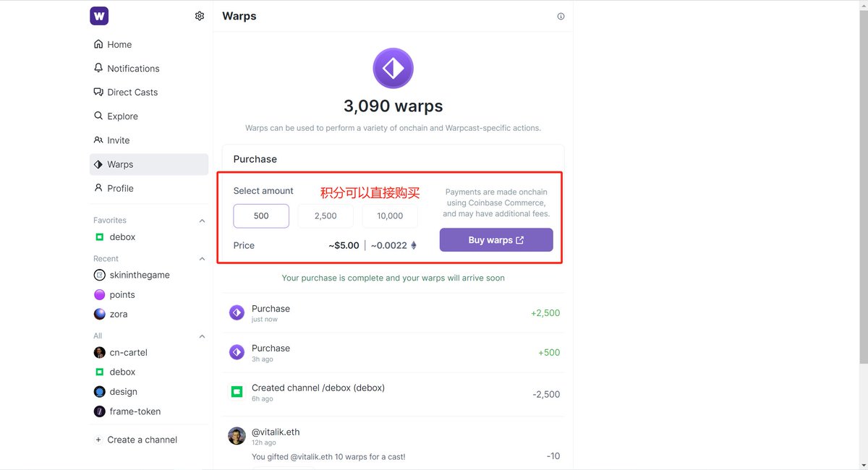Click the points channel purple icon
This screenshot has height=470, width=868.
pyautogui.click(x=100, y=294)
